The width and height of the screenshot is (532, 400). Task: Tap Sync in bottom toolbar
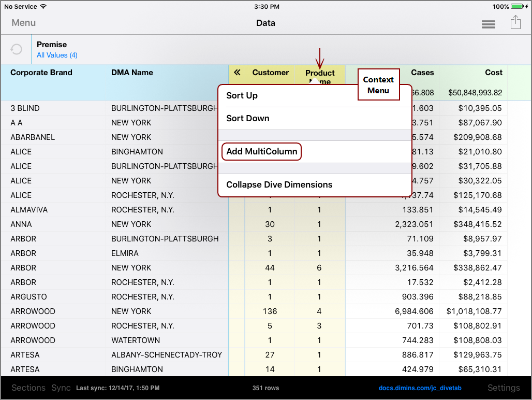[61, 388]
